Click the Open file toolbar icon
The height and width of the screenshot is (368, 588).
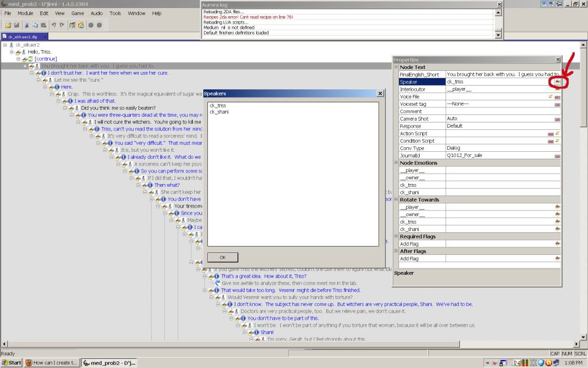(x=9, y=25)
